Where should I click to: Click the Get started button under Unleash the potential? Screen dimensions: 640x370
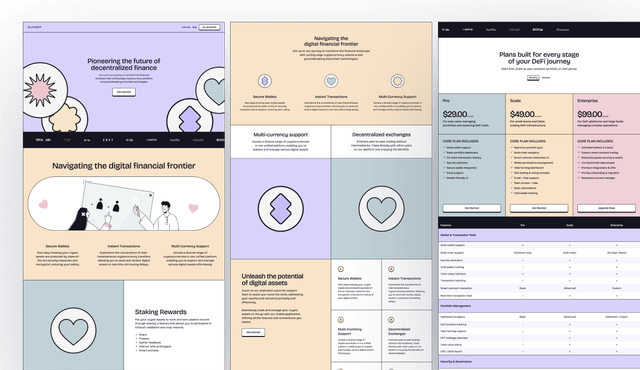pos(253,332)
